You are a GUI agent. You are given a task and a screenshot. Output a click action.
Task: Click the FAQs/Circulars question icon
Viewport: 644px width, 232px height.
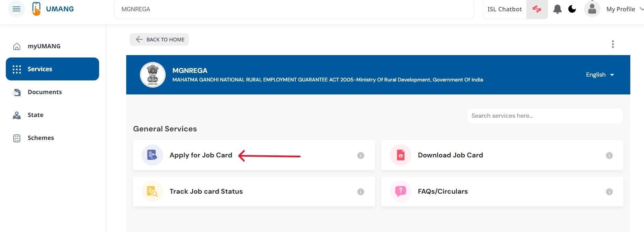coord(401,191)
